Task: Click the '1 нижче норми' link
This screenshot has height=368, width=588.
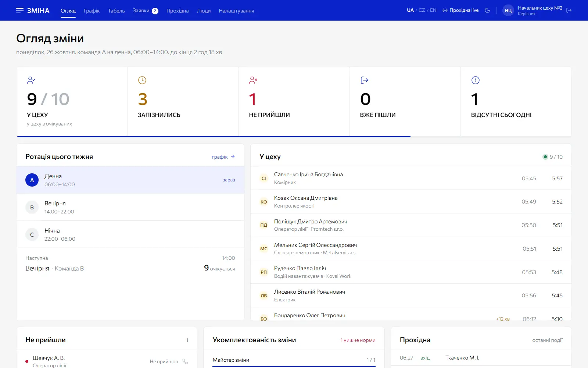Action: point(358,340)
